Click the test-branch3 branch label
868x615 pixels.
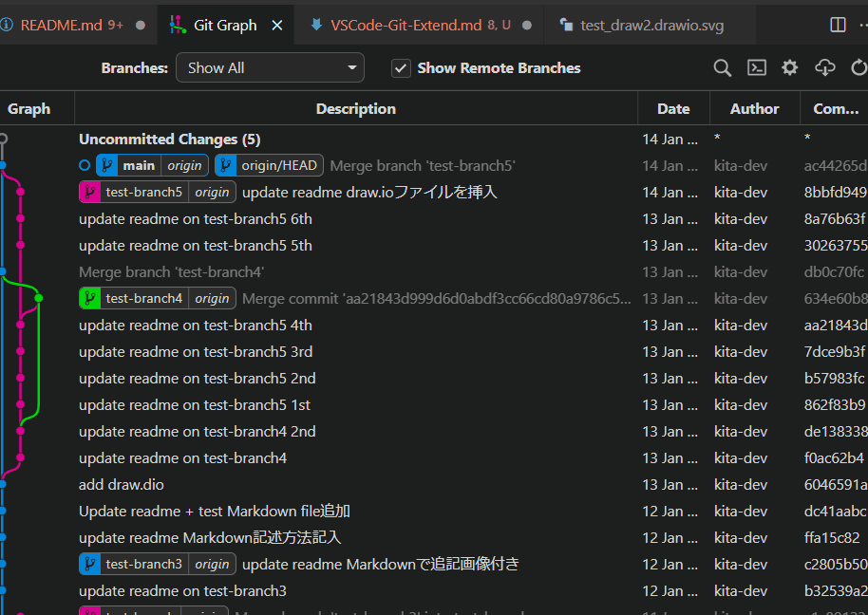pyautogui.click(x=145, y=563)
